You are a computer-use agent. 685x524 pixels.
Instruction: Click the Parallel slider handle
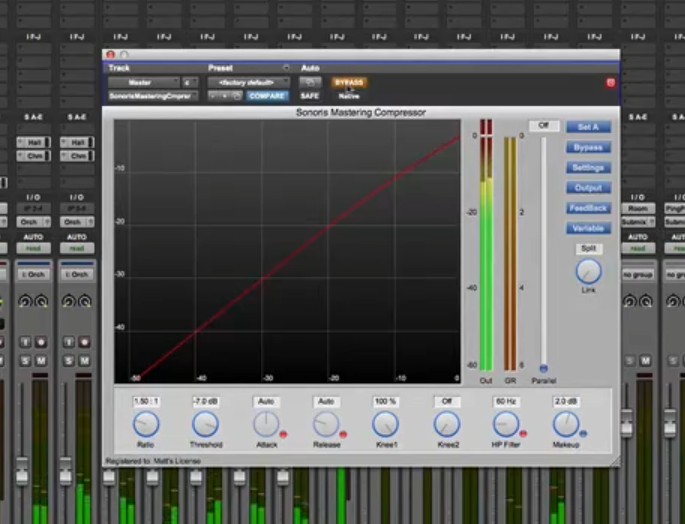pyautogui.click(x=543, y=368)
